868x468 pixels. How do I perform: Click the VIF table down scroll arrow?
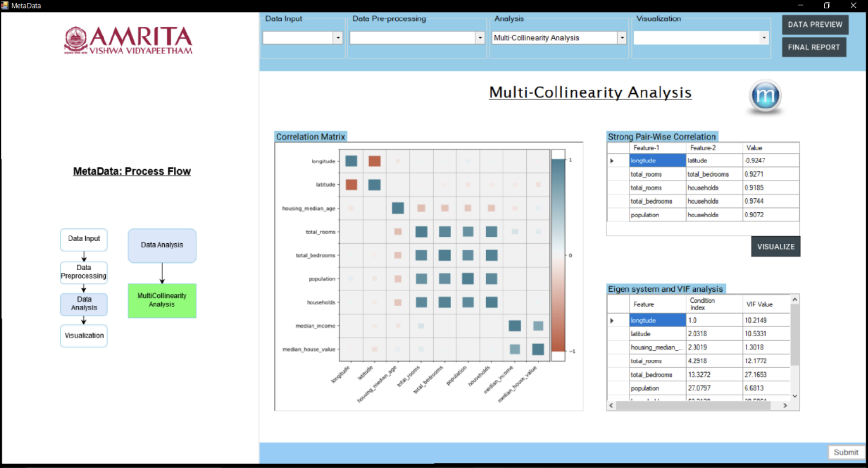click(795, 396)
